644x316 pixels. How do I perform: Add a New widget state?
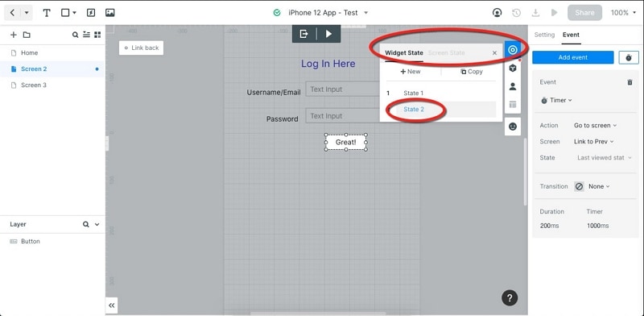coord(411,72)
